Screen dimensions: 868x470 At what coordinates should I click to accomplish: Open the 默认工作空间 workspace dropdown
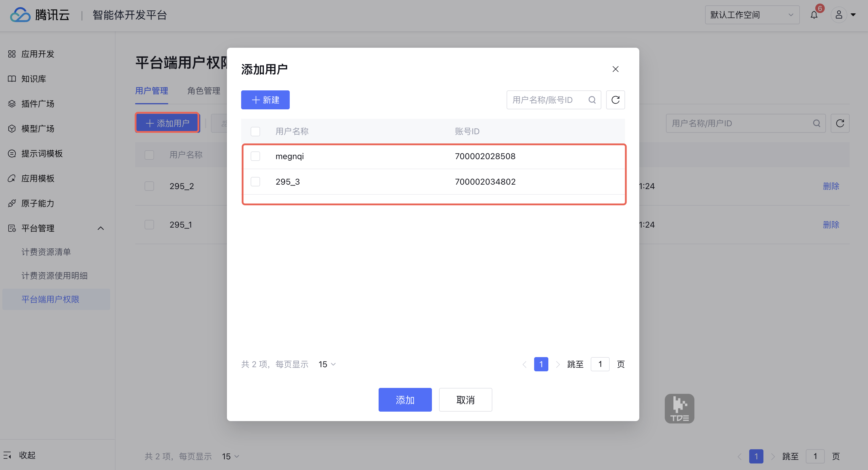pos(752,15)
